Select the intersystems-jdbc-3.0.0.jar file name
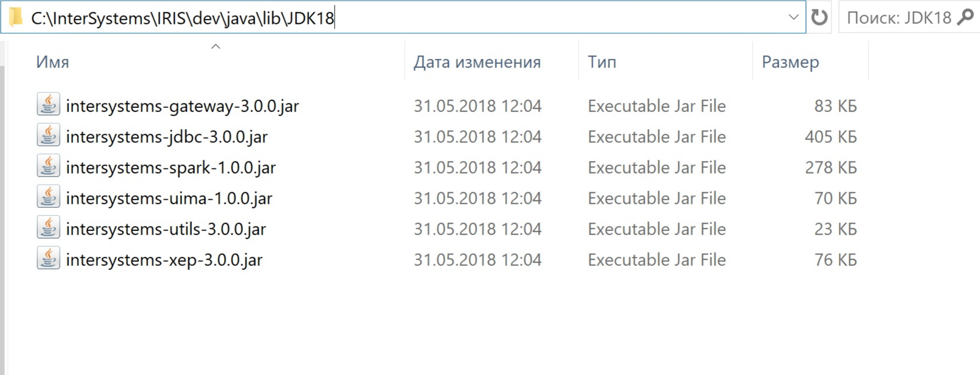This screenshot has width=980, height=375. click(167, 137)
